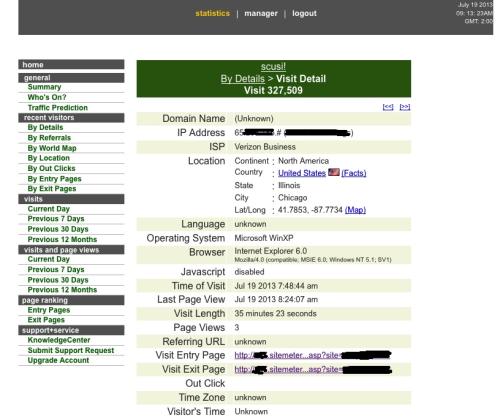Open the United States country link

[302, 173]
